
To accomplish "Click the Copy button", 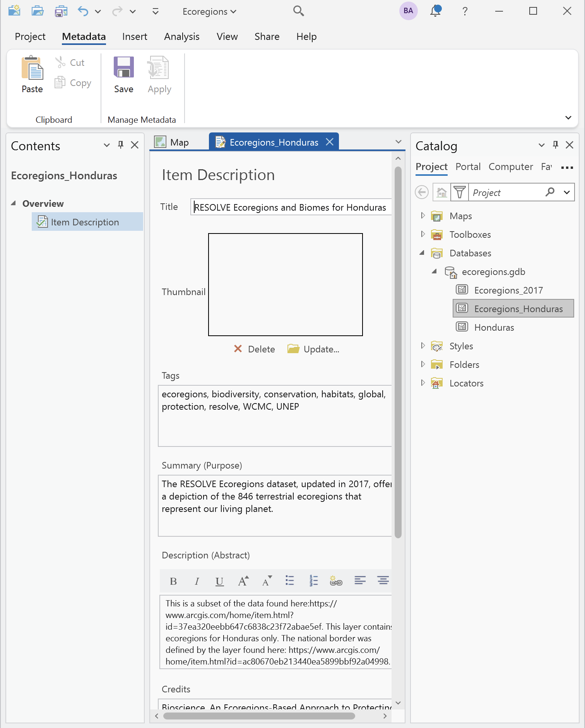I will click(x=73, y=82).
